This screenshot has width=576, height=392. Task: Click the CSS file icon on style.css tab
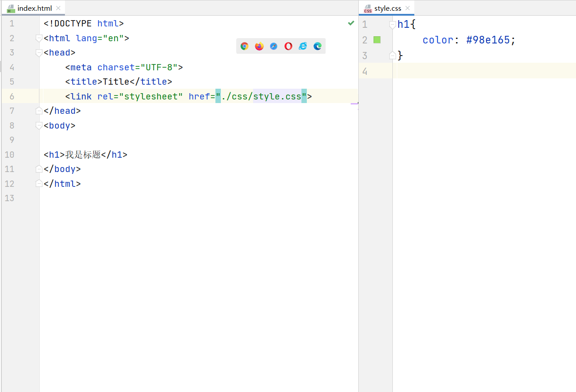[368, 8]
